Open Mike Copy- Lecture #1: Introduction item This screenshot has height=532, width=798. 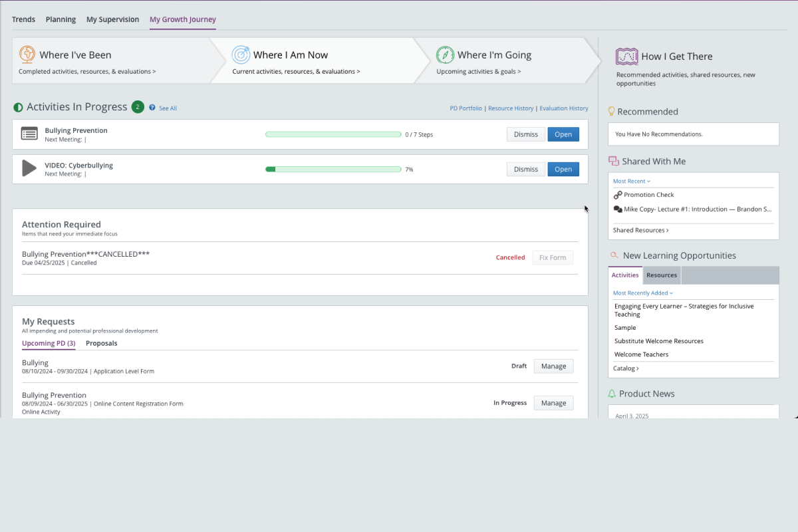point(698,209)
